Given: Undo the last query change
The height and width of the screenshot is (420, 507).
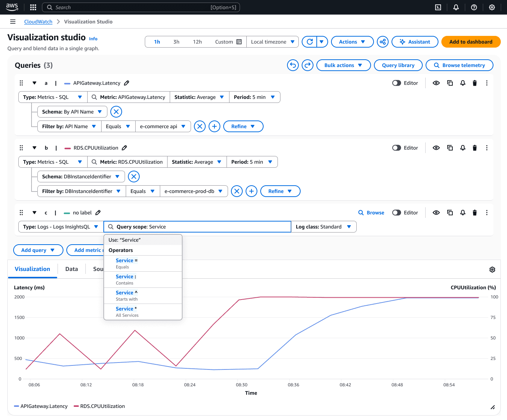Looking at the screenshot, I should point(293,65).
